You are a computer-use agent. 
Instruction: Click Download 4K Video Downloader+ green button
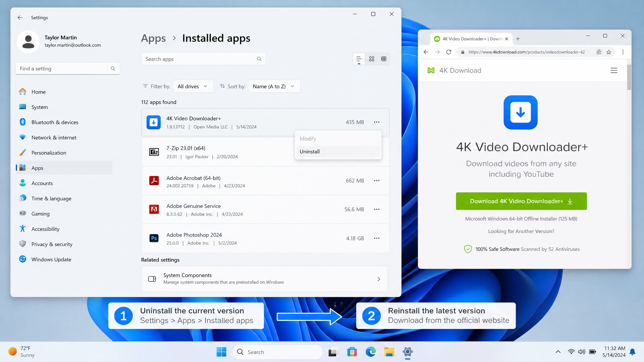click(521, 201)
